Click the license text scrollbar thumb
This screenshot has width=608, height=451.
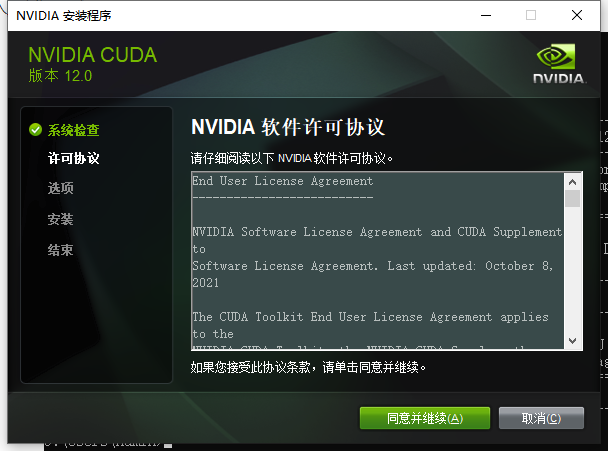572,198
